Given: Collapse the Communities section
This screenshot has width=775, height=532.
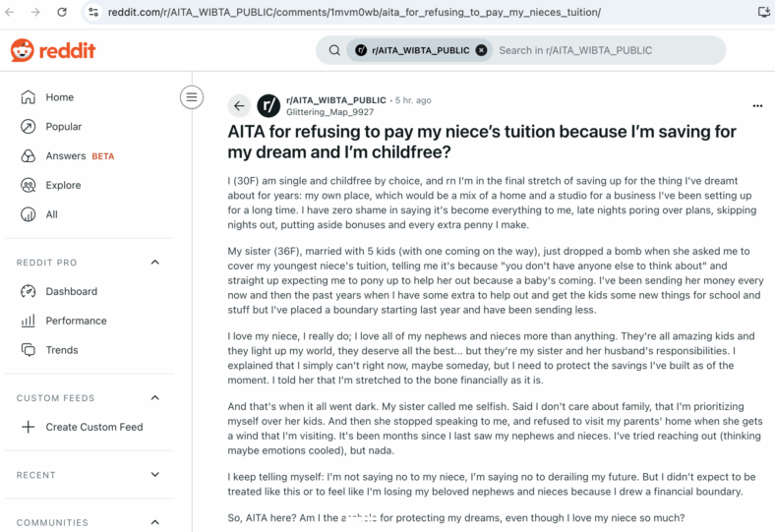Looking at the screenshot, I should [x=154, y=522].
